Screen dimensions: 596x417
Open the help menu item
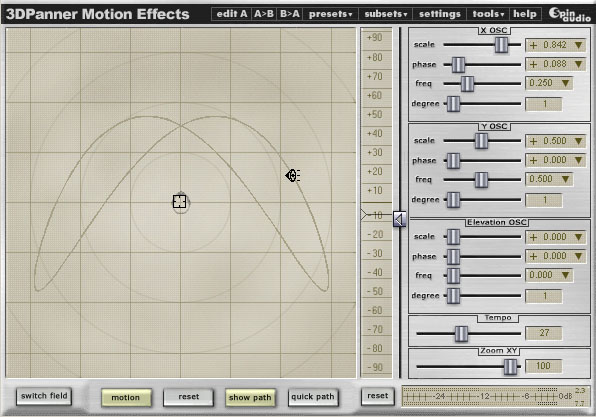click(x=525, y=14)
